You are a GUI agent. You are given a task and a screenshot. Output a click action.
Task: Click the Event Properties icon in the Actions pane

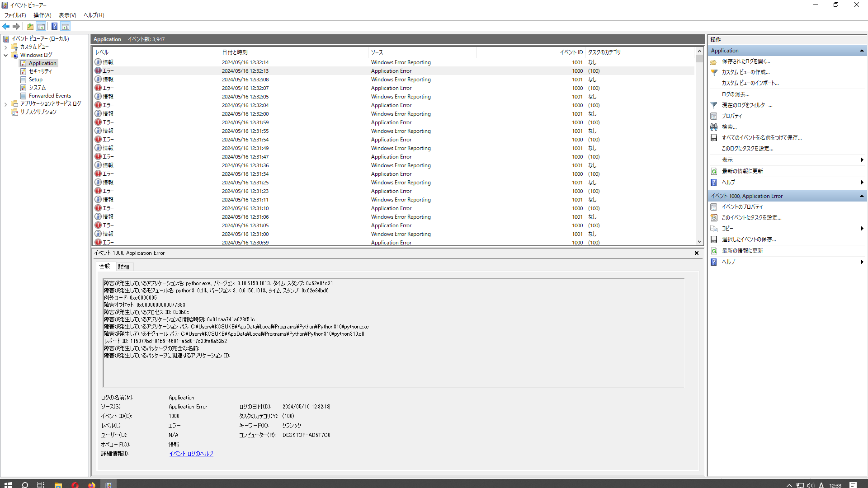[x=714, y=207]
